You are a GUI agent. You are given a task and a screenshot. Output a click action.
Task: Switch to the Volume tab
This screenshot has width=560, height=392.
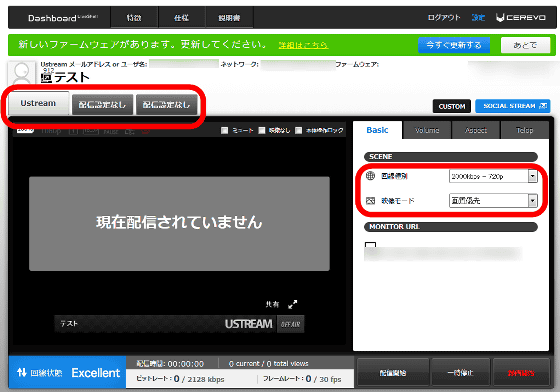pos(427,130)
